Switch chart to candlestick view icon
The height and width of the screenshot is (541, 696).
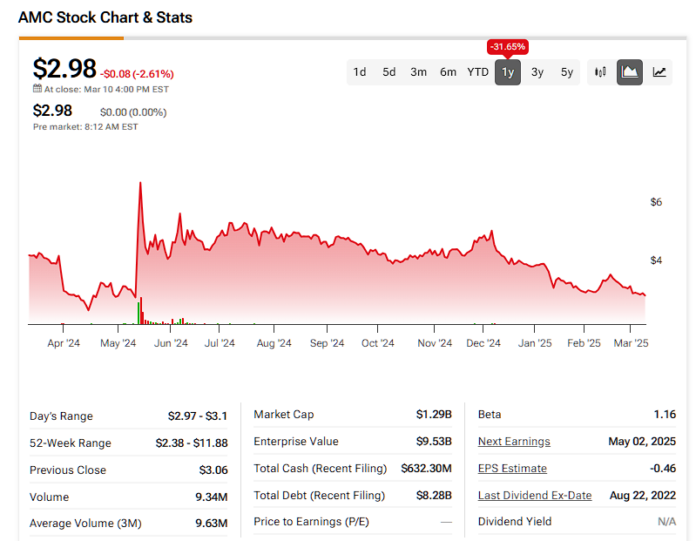pyautogui.click(x=600, y=72)
